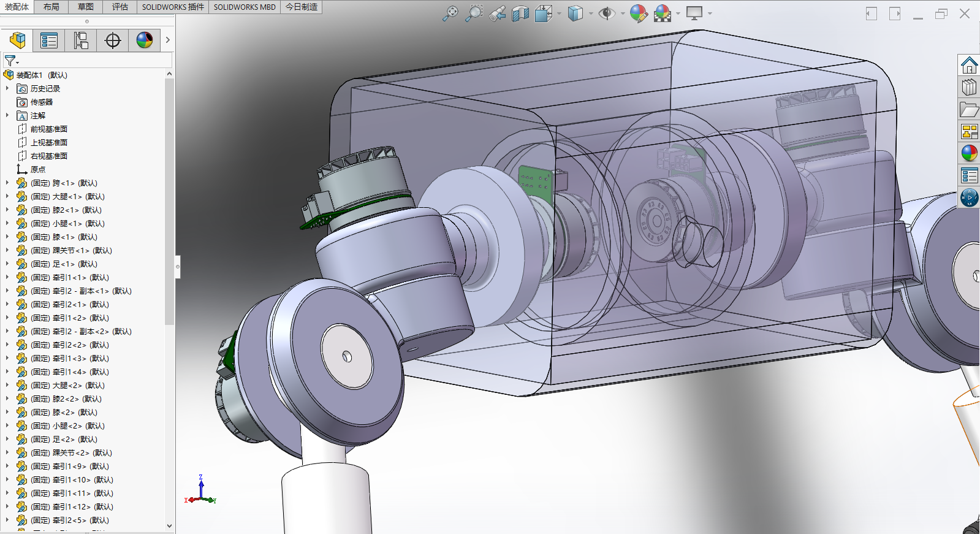Click Previous View icon
This screenshot has height=534, width=980.
(497, 13)
